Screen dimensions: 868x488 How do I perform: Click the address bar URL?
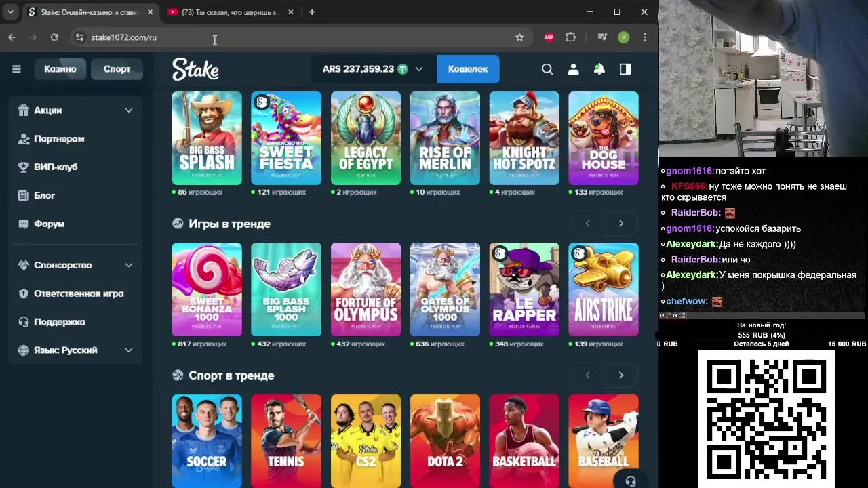[x=124, y=37]
